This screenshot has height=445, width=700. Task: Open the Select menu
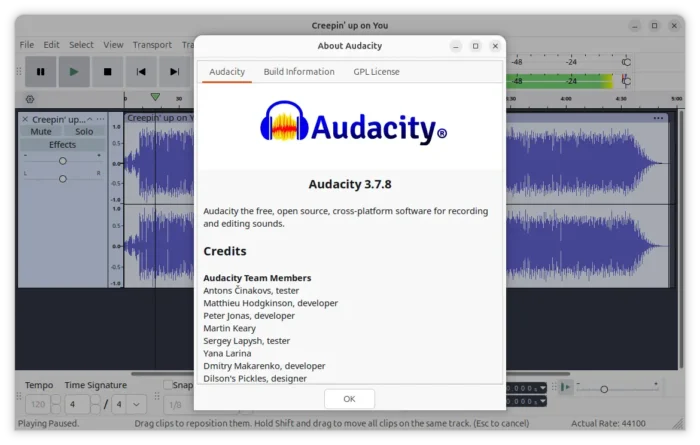pos(81,45)
